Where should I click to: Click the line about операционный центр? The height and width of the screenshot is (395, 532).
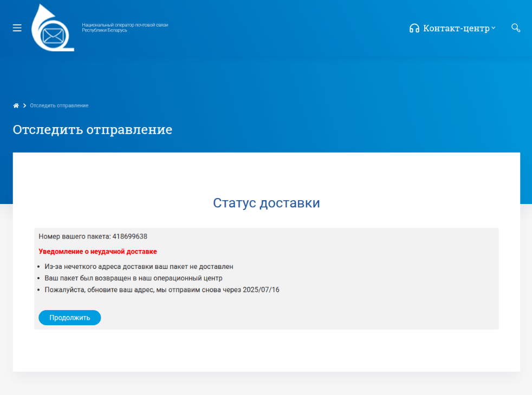pos(133,278)
